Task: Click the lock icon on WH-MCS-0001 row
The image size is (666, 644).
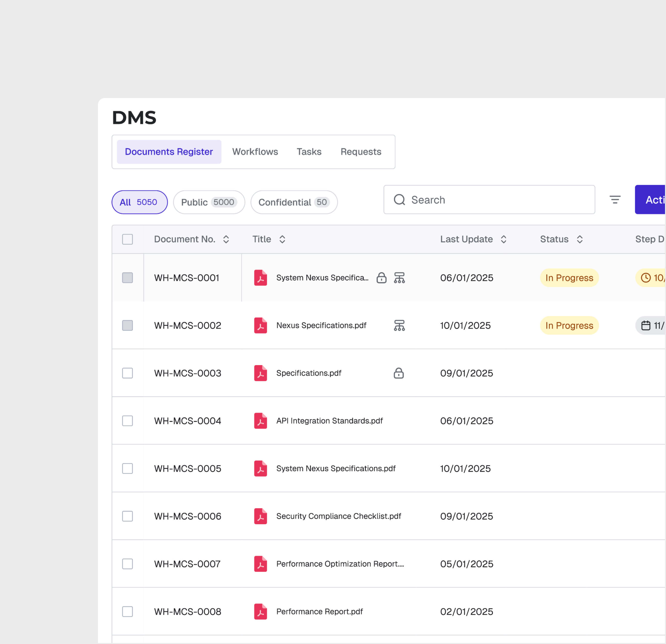Action: tap(381, 278)
